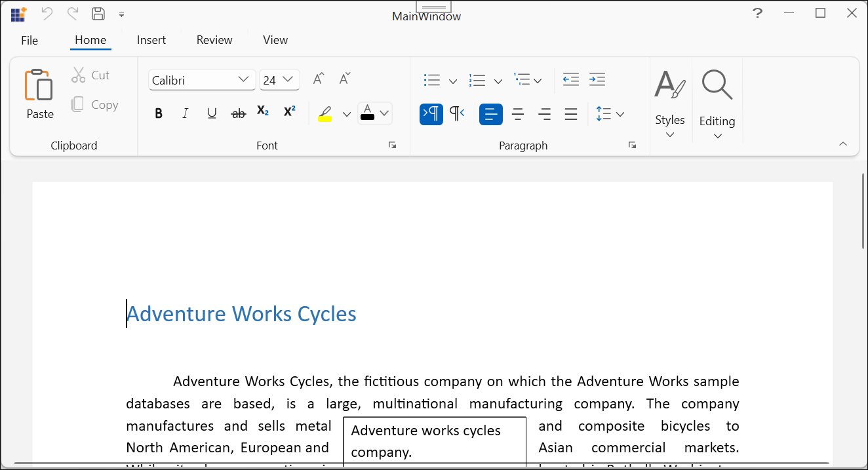Toggle superscript formatting
Viewport: 868px width, 470px height.
(x=289, y=112)
